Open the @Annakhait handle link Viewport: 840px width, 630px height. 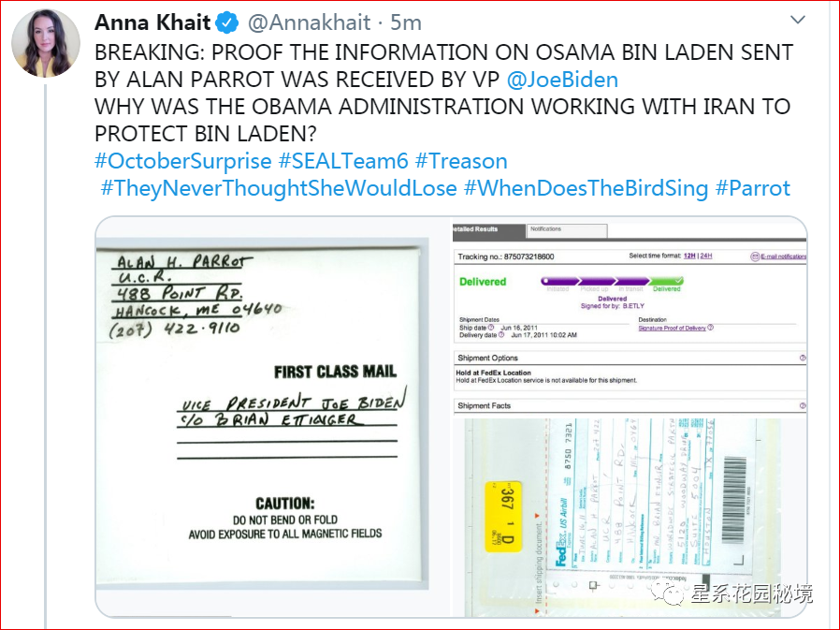(309, 22)
